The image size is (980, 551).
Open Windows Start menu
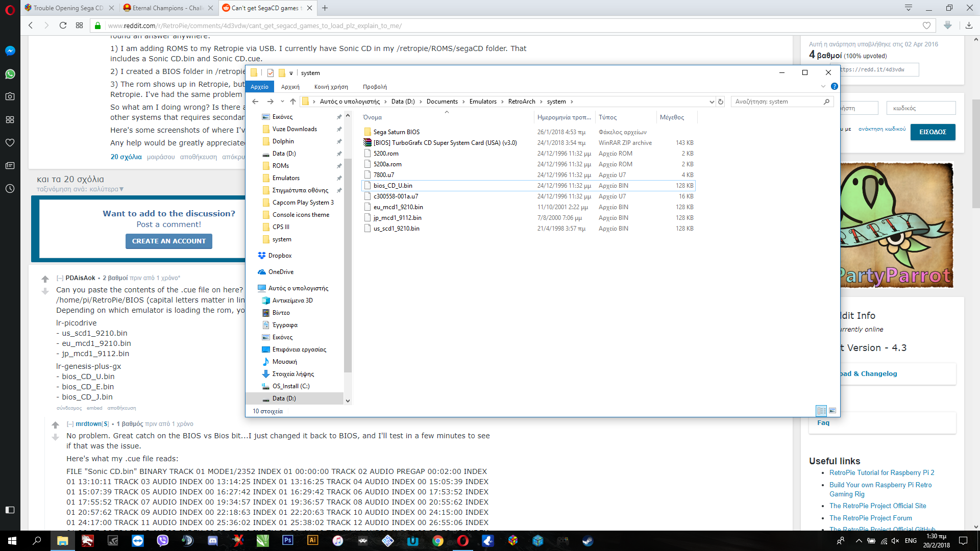pos(12,541)
